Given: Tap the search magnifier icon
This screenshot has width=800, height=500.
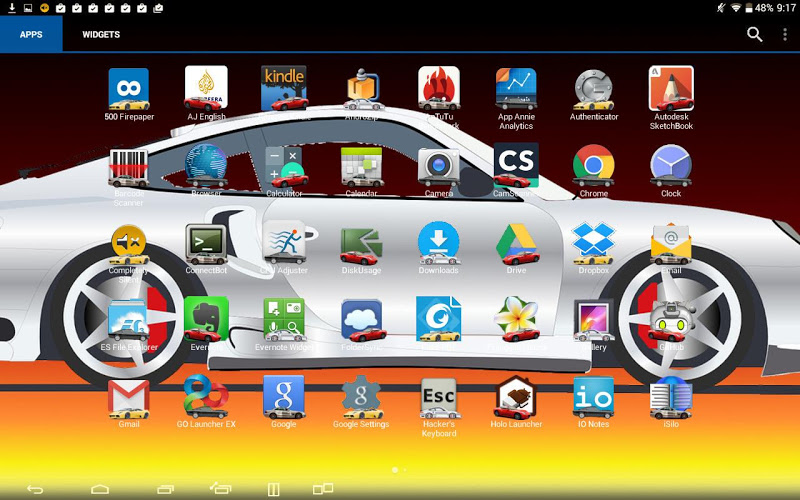Looking at the screenshot, I should (755, 34).
